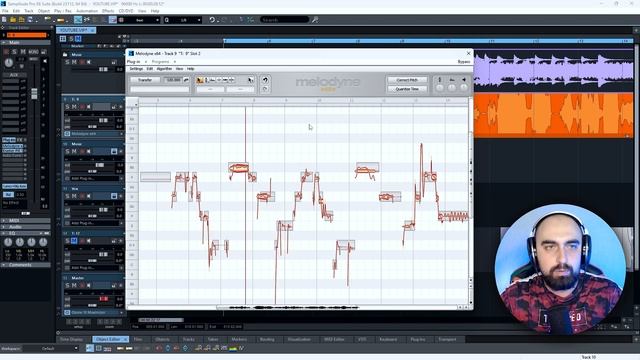The height and width of the screenshot is (360, 640).
Task: Select Melodyne's arrow selection tool
Action: pyautogui.click(x=251, y=80)
